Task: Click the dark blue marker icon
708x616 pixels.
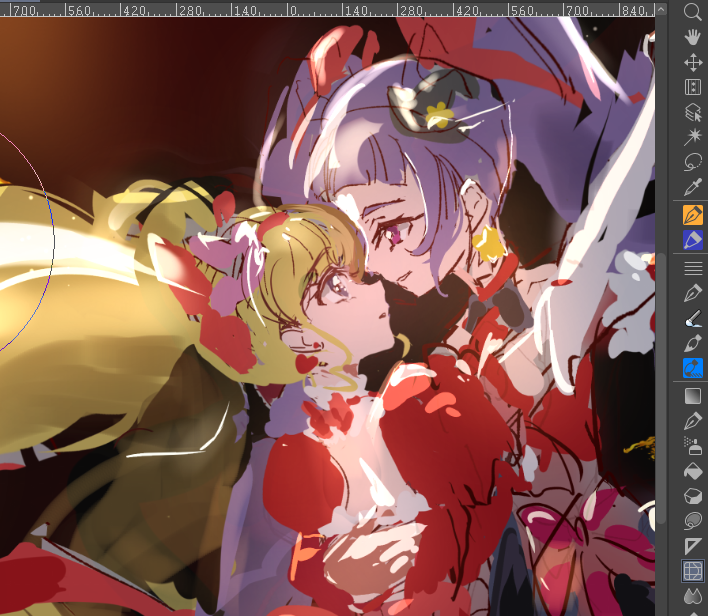Action: (x=693, y=240)
